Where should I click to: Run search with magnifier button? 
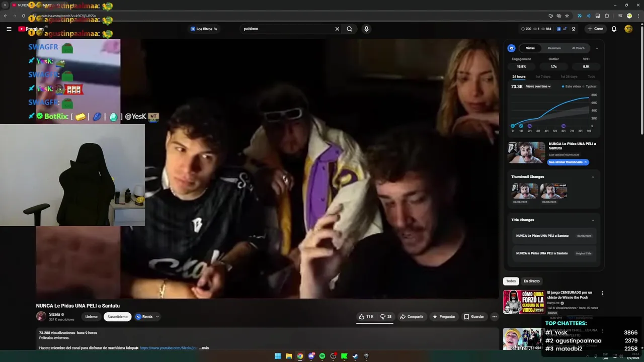click(x=349, y=29)
